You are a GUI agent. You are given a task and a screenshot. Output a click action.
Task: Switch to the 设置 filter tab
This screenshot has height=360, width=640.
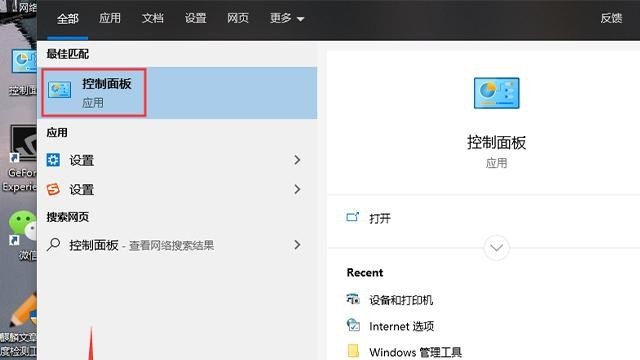click(196, 18)
